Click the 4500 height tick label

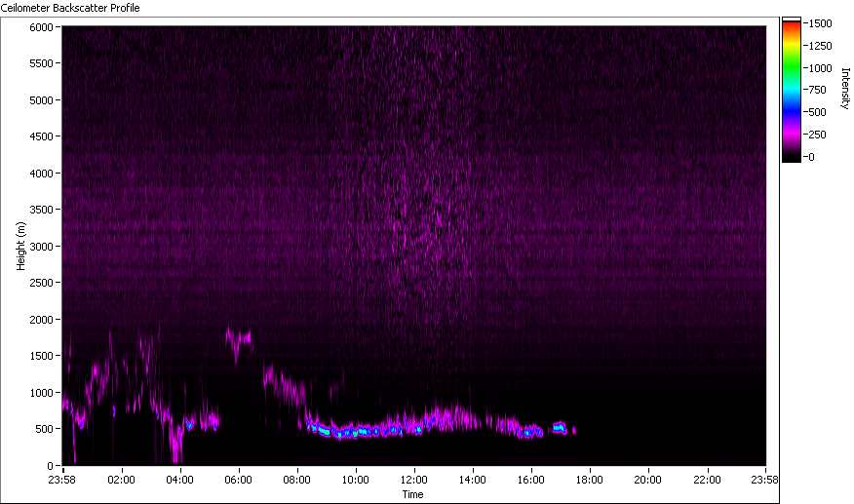point(41,136)
